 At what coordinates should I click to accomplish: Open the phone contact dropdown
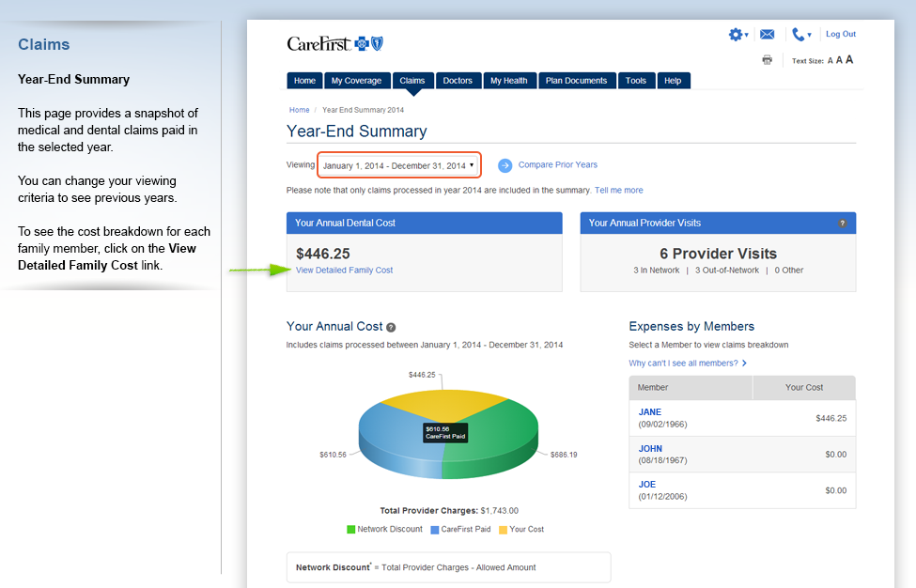pos(801,35)
